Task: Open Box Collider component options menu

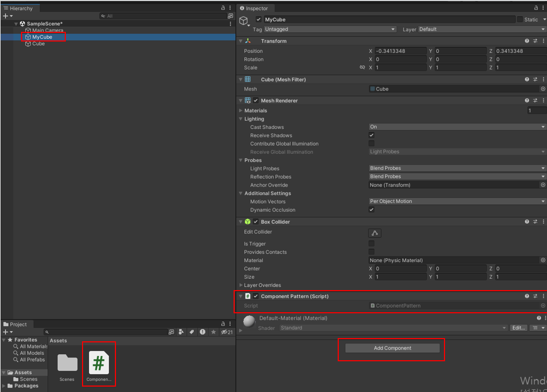Action: (543, 222)
